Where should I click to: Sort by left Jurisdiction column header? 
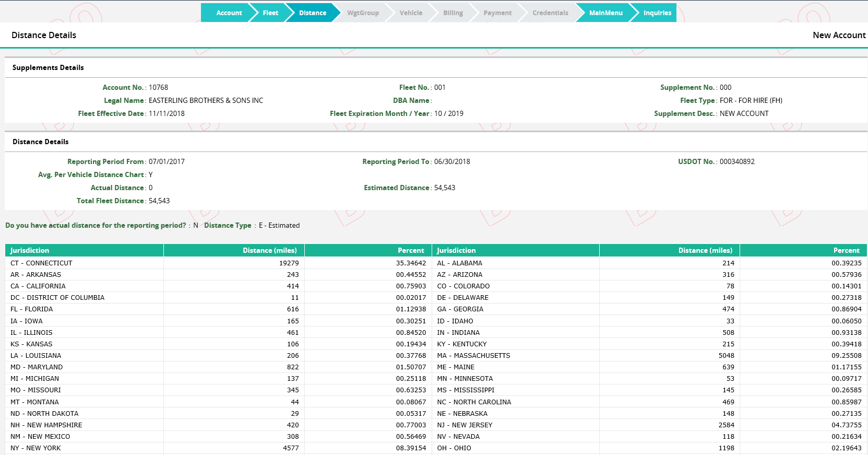click(85, 250)
